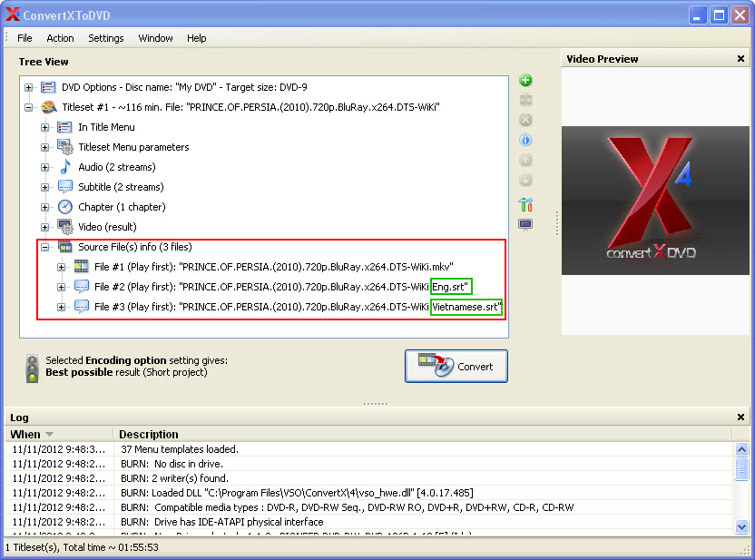Select the 'BURN: 2 writer(s) found.' log row
This screenshot has height=560, width=755.
pyautogui.click(x=368, y=478)
